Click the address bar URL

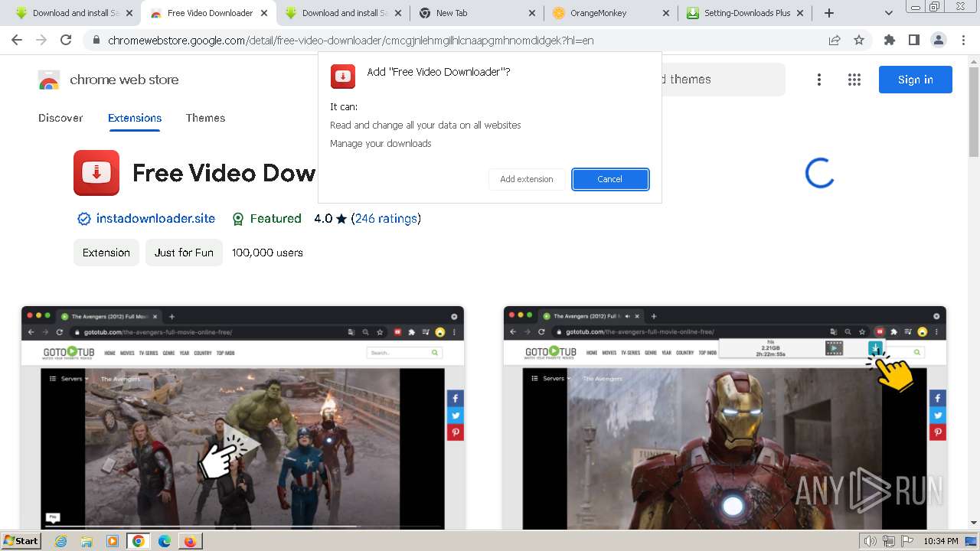pyautogui.click(x=351, y=40)
